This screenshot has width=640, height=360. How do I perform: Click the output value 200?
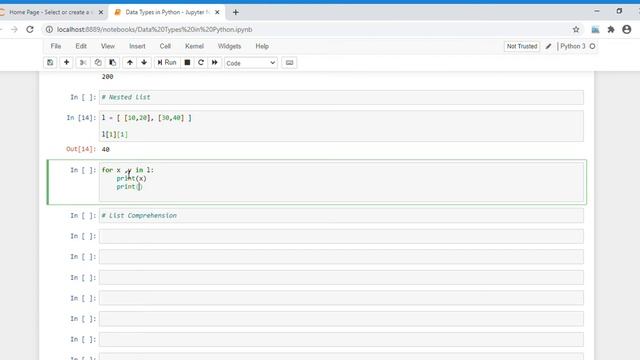107,77
